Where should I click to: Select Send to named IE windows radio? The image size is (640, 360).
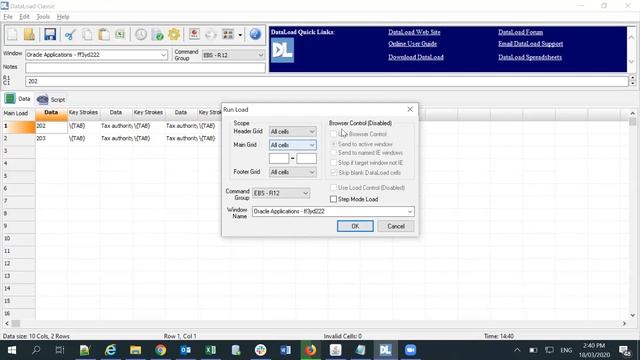pos(333,153)
